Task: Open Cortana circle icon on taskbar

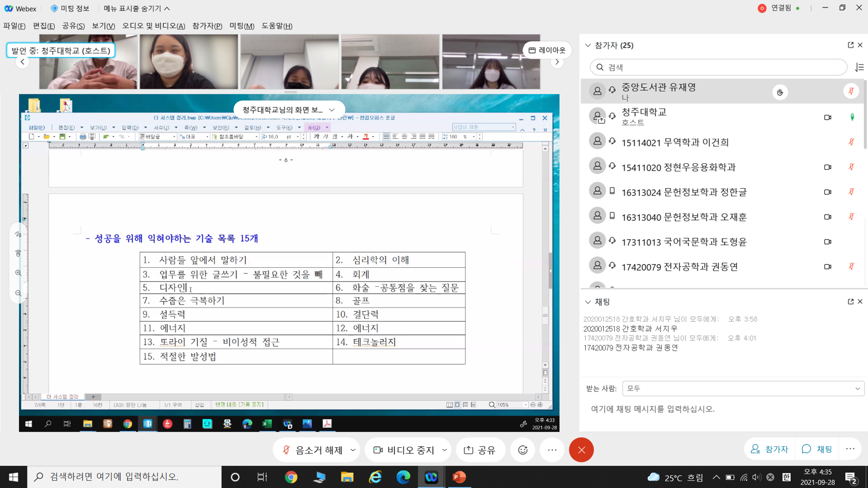Action: pos(235,477)
